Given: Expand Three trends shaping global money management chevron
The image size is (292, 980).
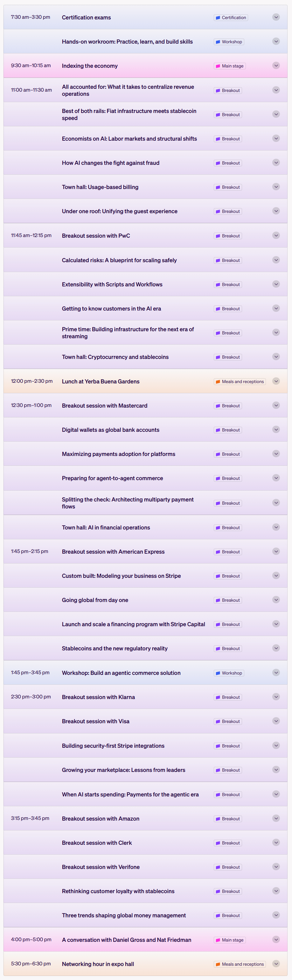Looking at the screenshot, I should pos(276,915).
